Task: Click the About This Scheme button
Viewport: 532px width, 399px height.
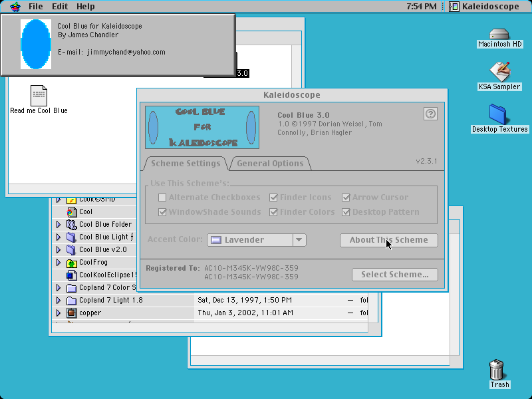Action: [x=389, y=240]
